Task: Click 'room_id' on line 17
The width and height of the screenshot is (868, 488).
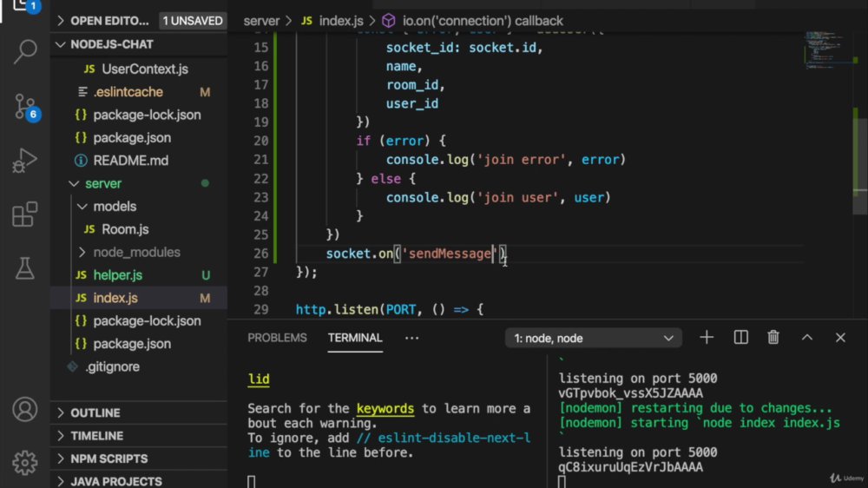Action: point(411,85)
